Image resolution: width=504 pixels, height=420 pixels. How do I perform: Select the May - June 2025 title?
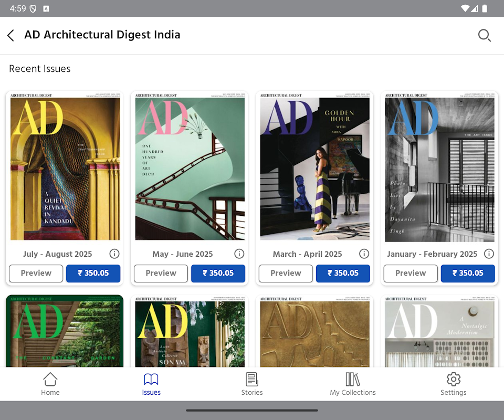click(183, 254)
